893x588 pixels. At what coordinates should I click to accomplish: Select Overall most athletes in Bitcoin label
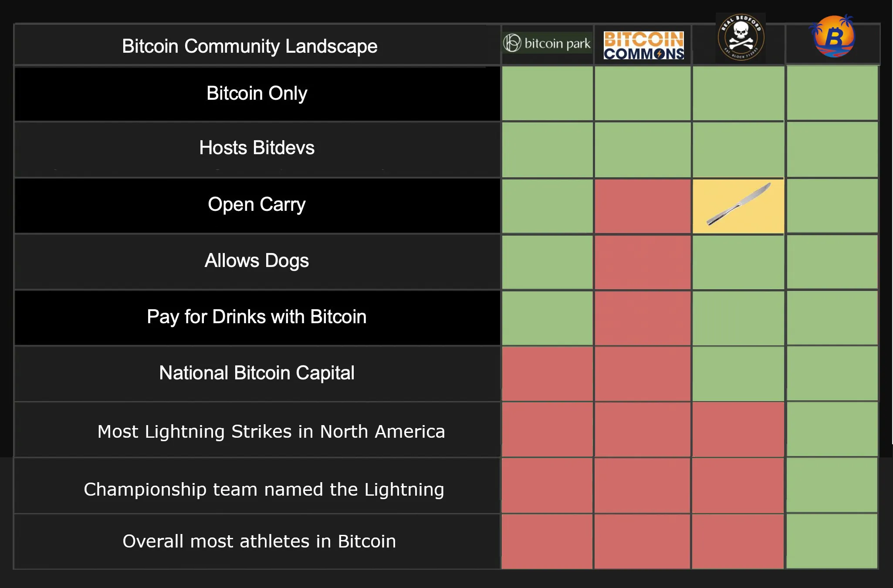pyautogui.click(x=259, y=541)
